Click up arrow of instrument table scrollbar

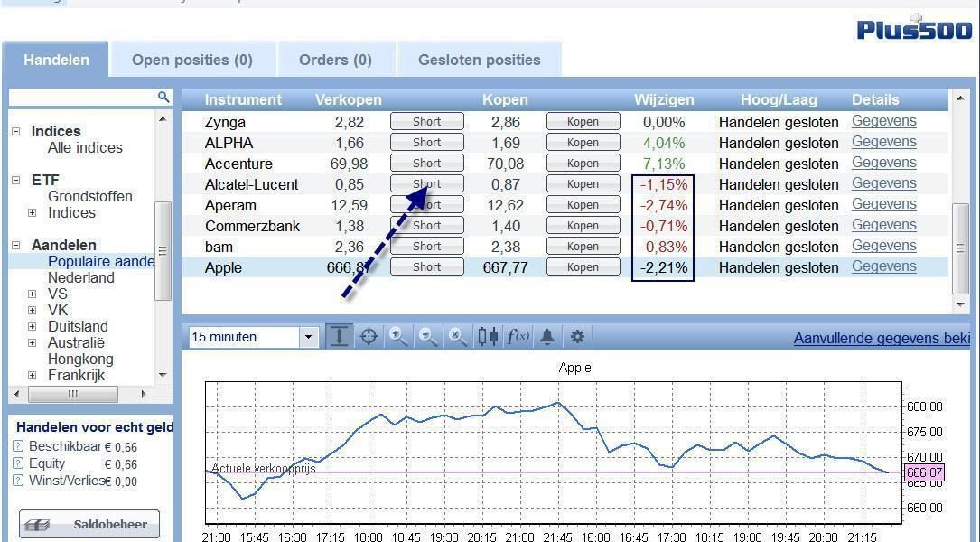tap(960, 98)
